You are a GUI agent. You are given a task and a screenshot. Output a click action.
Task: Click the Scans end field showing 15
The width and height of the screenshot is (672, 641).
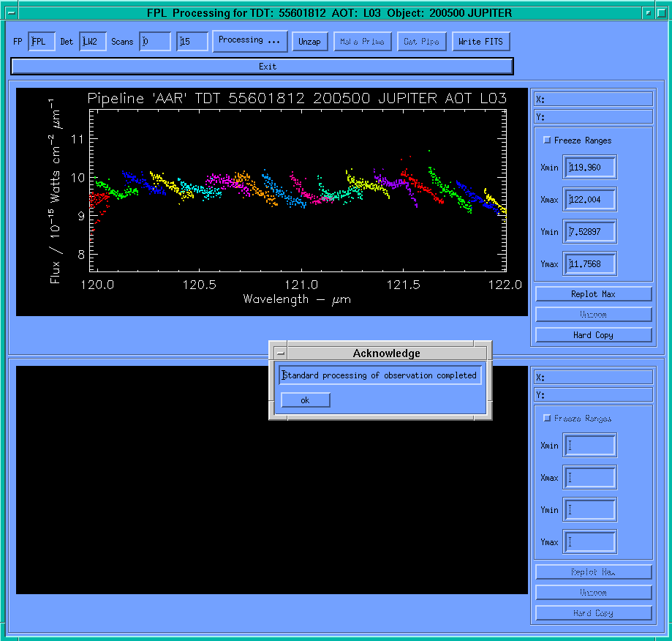pyautogui.click(x=192, y=42)
